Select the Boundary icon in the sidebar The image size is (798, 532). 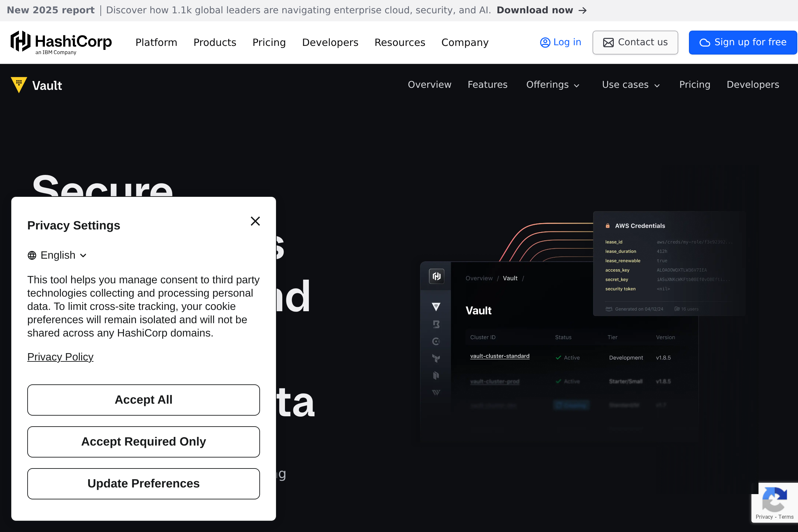click(x=436, y=324)
